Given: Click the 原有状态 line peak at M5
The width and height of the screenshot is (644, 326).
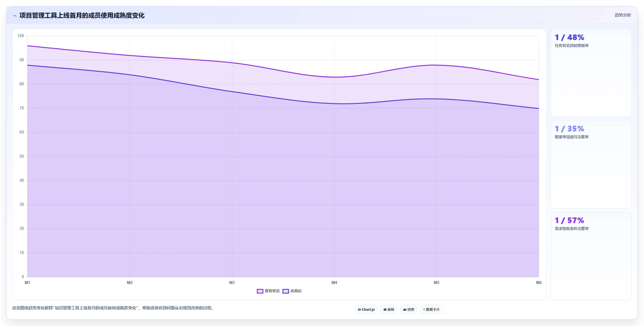Looking at the screenshot, I should [436, 65].
